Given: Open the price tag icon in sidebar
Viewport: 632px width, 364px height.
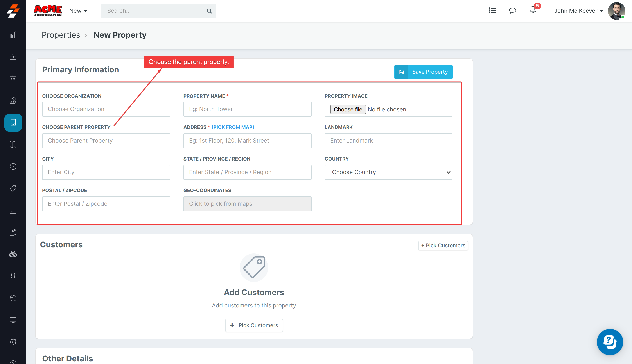Looking at the screenshot, I should [x=13, y=188].
